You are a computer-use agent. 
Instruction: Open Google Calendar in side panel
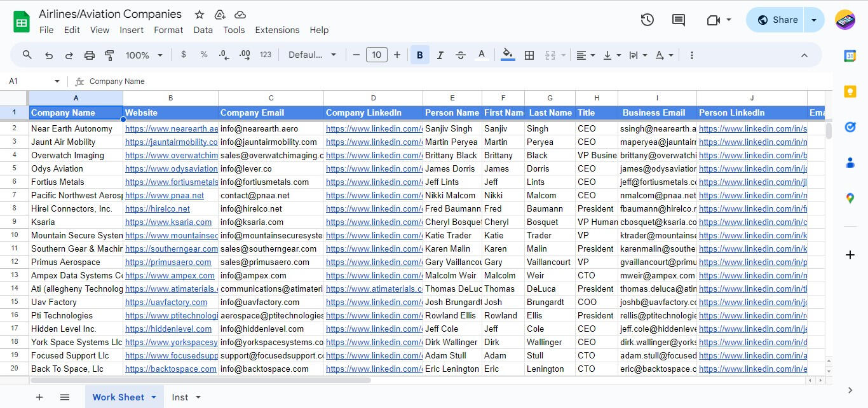pos(850,56)
